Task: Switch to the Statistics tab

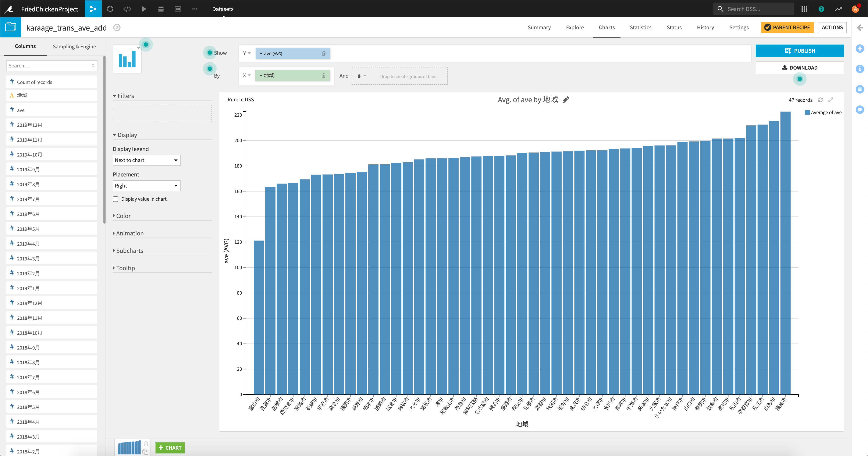Action: click(x=640, y=27)
